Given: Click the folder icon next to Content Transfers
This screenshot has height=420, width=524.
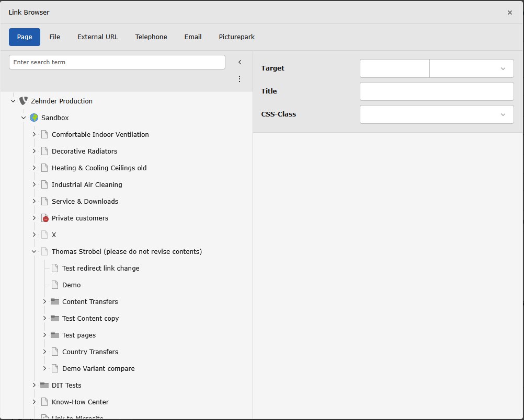Looking at the screenshot, I should [x=55, y=301].
